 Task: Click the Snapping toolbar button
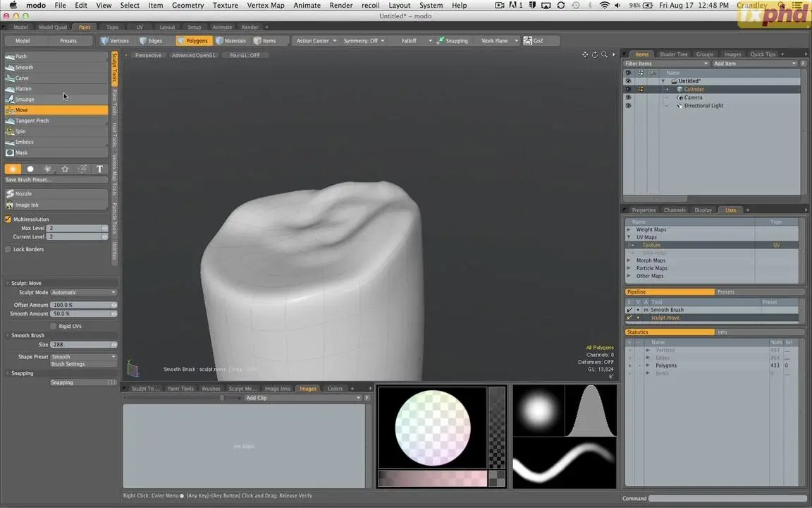point(453,40)
